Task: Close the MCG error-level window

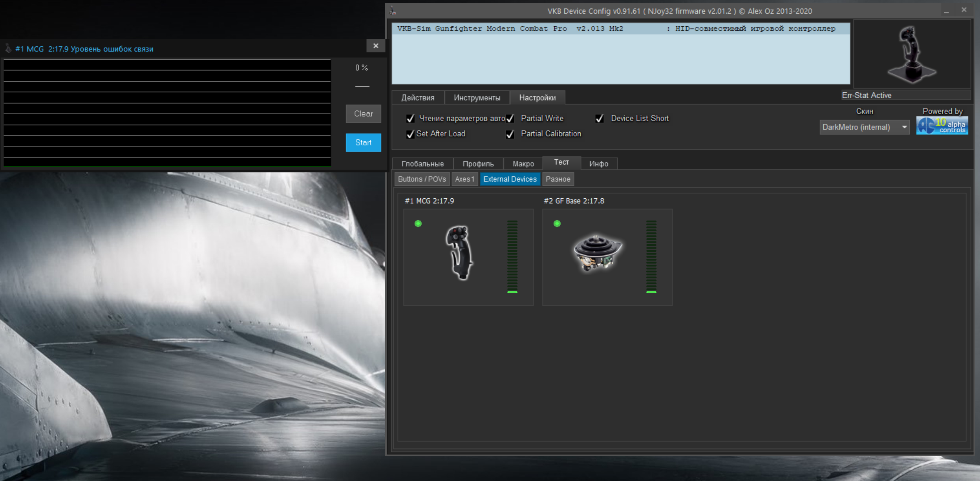Action: pos(376,46)
